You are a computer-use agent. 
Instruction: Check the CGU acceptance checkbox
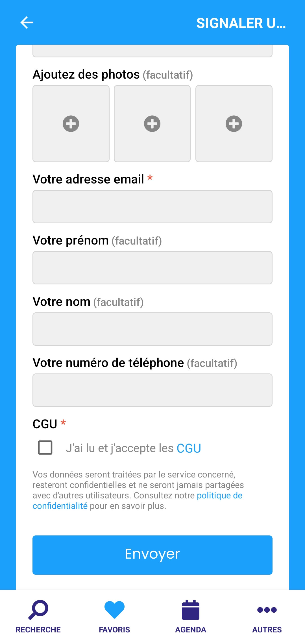(x=45, y=447)
